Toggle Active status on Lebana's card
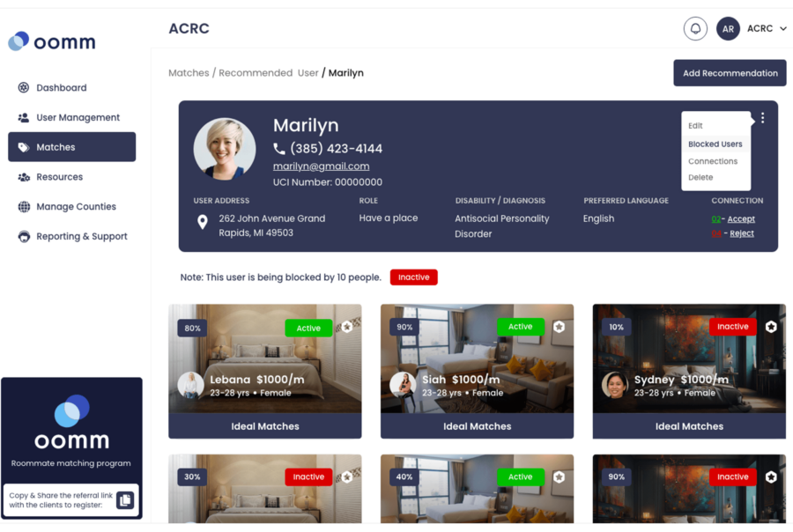The height and width of the screenshot is (532, 793). click(308, 328)
